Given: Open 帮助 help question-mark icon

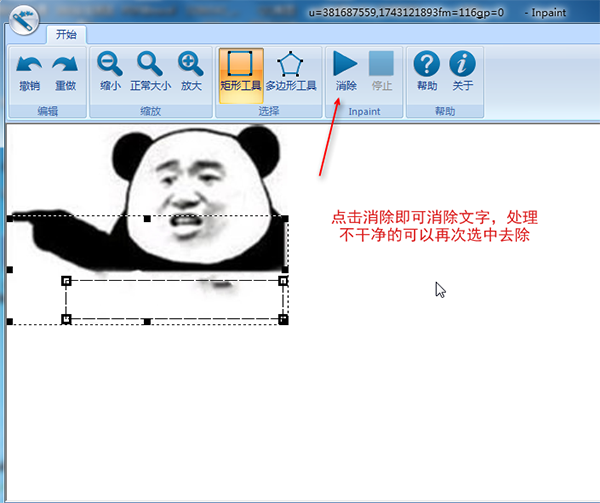Looking at the screenshot, I should coord(427,72).
